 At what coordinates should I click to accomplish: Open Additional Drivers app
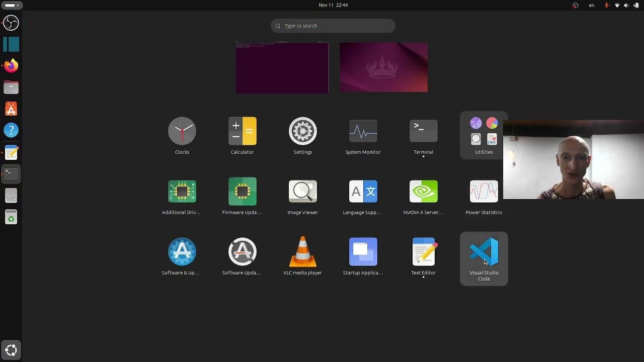click(182, 196)
